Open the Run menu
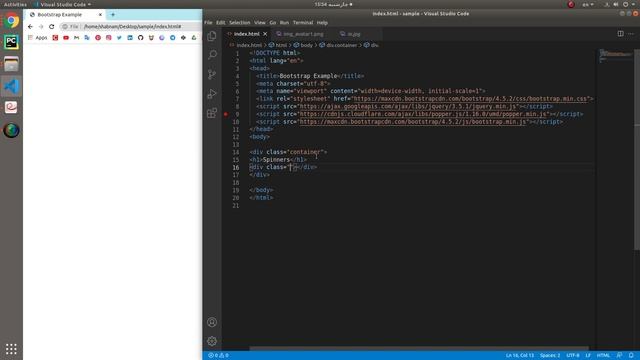 [284, 23]
